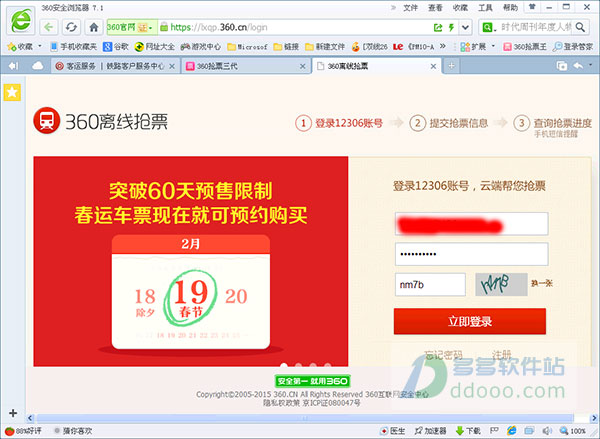Screen dimensions: 600x439
Task: Open the 医生 doctor status bar tool
Action: [393, 431]
